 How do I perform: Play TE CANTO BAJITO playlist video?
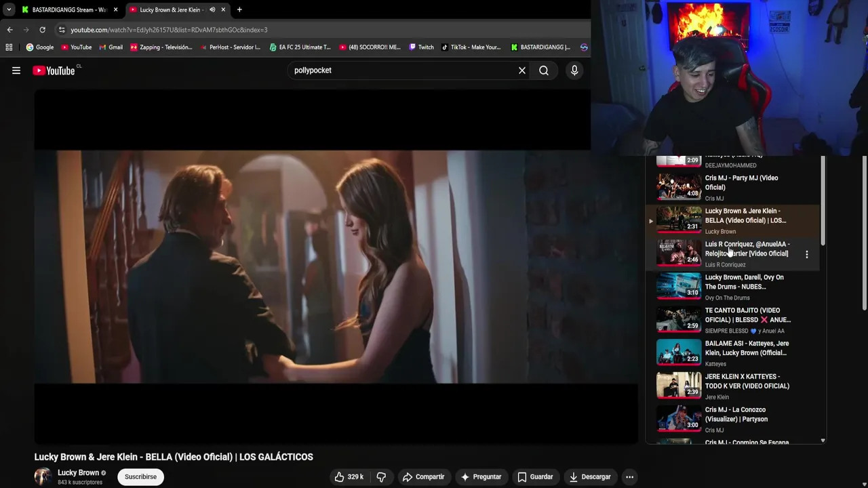[x=732, y=321]
